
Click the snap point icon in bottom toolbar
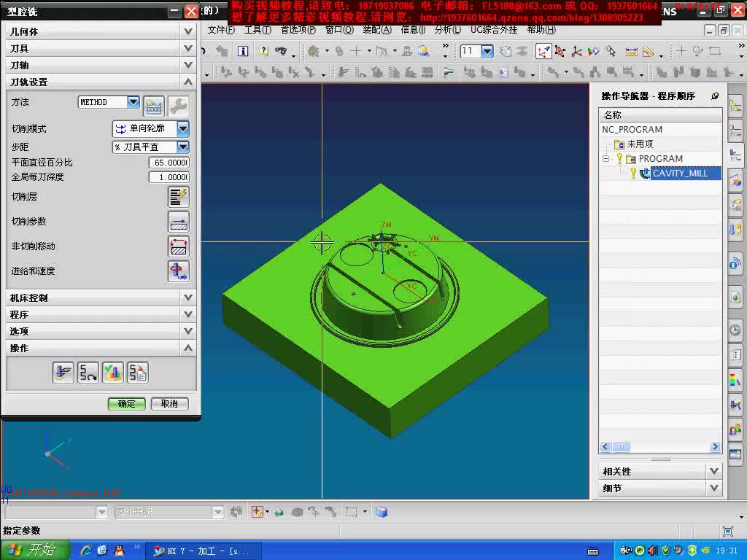[x=258, y=512]
